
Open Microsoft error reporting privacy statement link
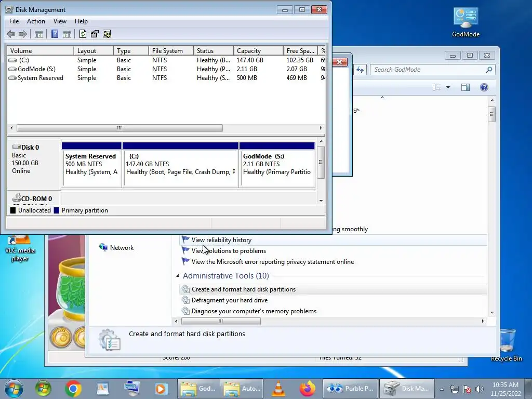[273, 262]
